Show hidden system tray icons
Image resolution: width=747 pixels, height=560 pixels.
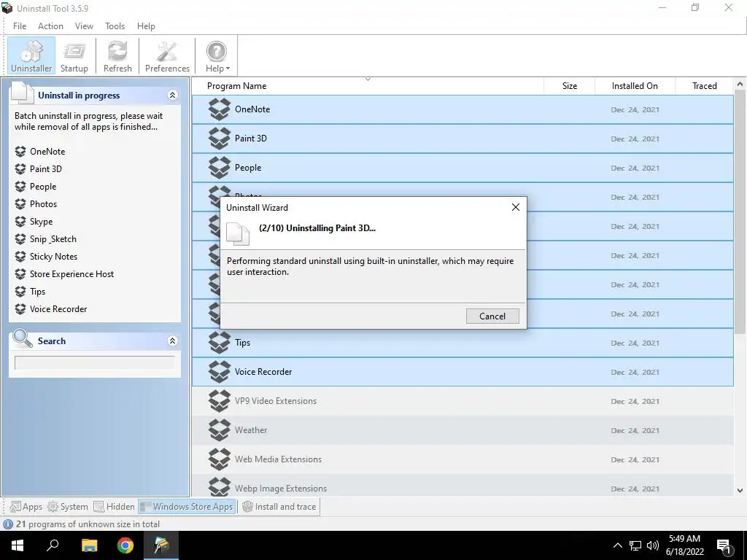[x=617, y=545]
